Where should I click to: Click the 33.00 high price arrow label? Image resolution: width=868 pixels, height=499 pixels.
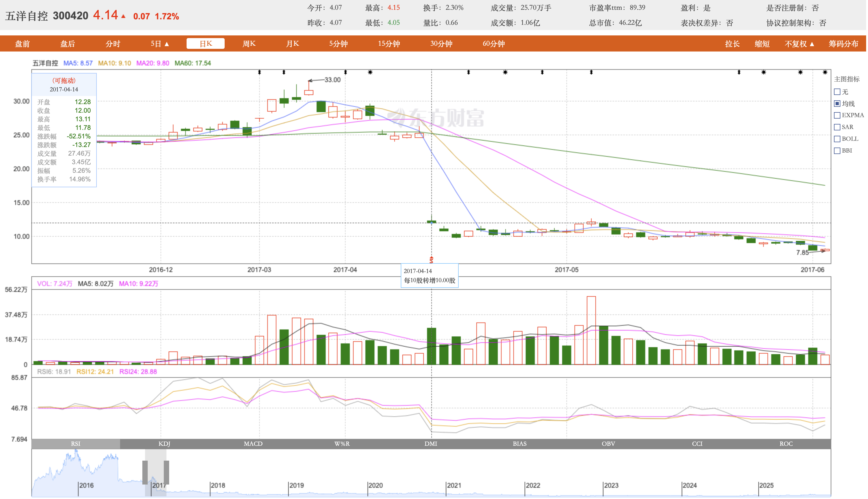[x=332, y=80]
